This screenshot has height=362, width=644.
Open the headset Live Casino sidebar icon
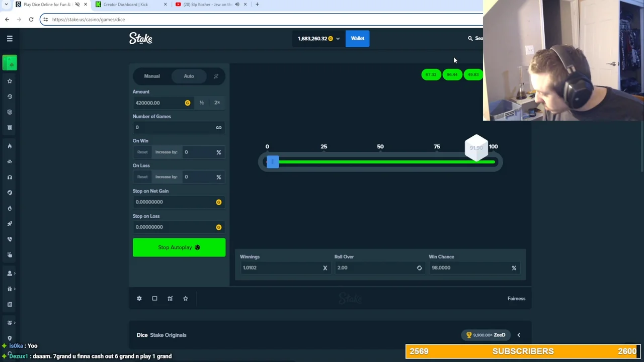(x=10, y=177)
